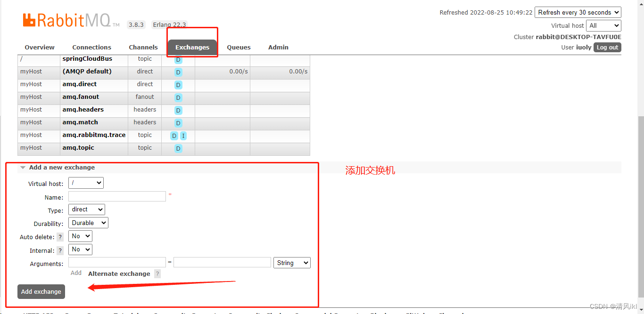Open the Virtual host dropdown in form
The width and height of the screenshot is (644, 314).
coord(86,183)
